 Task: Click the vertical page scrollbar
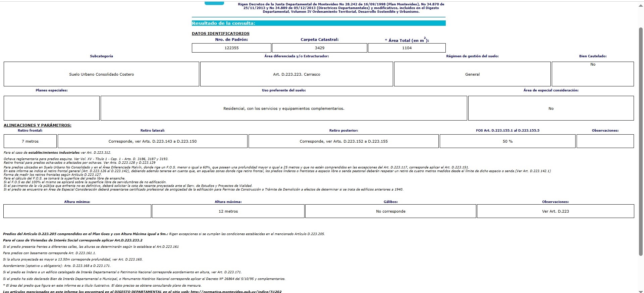641,141
